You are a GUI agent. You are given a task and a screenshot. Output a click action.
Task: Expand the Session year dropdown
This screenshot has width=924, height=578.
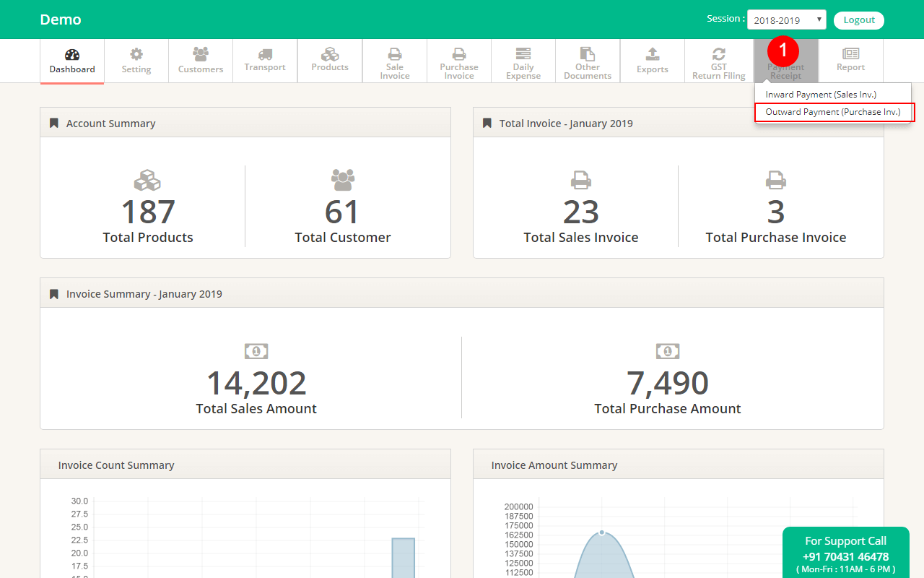pyautogui.click(x=786, y=20)
